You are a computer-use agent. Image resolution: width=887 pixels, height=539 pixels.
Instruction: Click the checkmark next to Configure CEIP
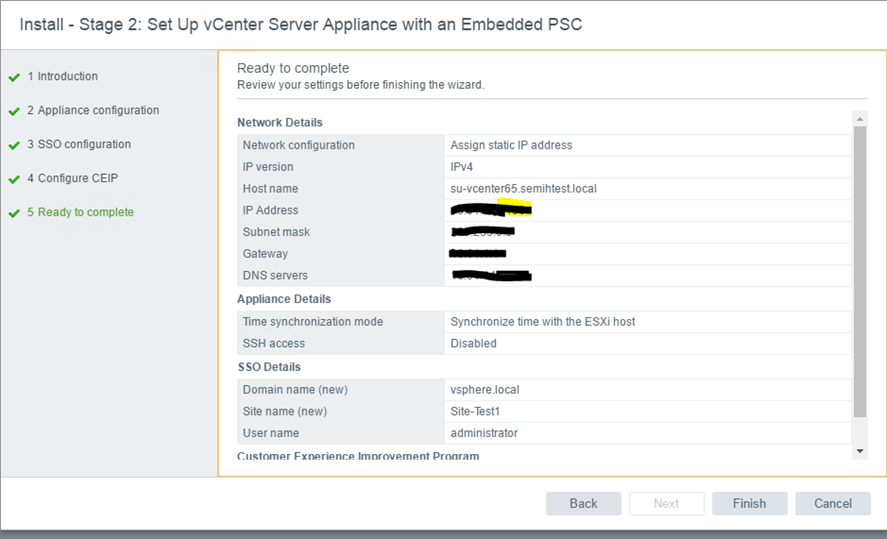14,179
